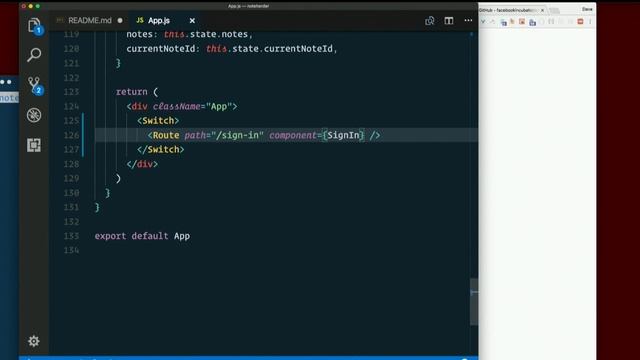Switch to the README.md tab
The image size is (640, 360).
(x=90, y=20)
